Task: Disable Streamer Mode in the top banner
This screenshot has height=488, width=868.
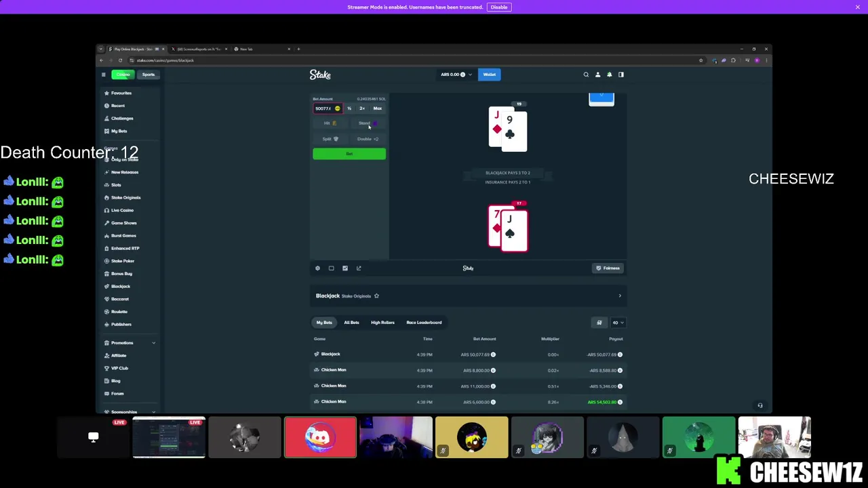Action: tap(499, 7)
